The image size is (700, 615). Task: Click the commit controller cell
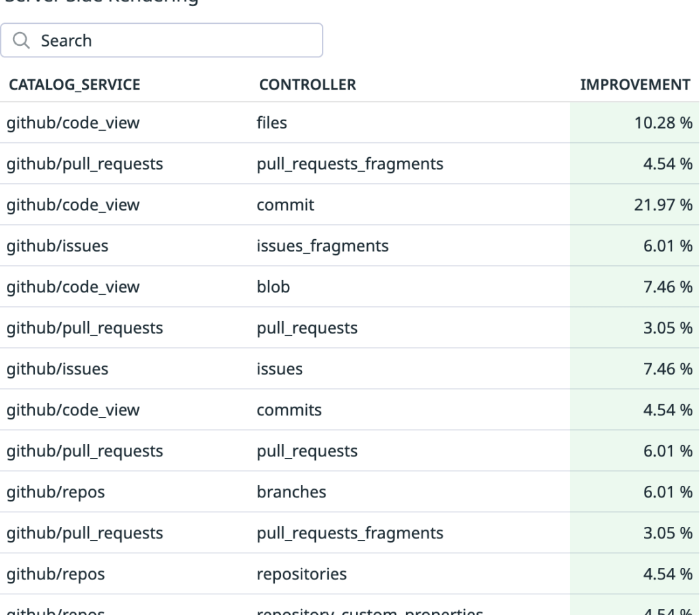[x=285, y=205]
